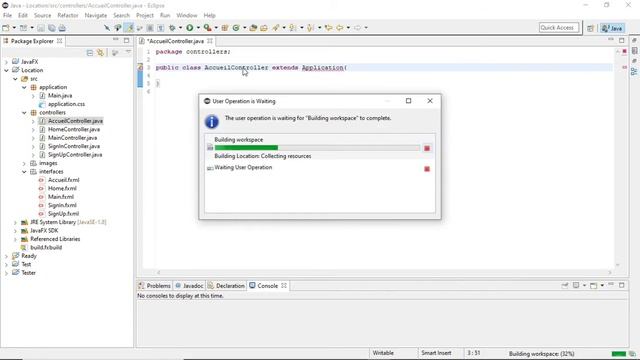Click the Pin Console icon

565,286
